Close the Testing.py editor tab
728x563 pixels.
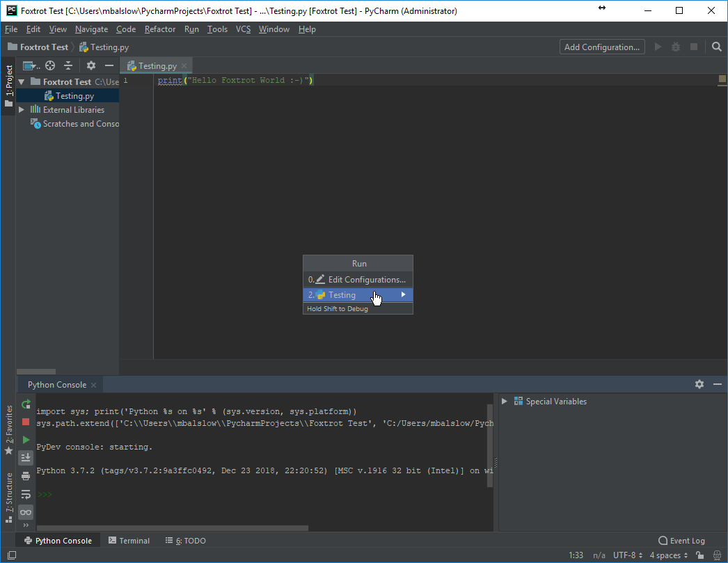click(184, 66)
